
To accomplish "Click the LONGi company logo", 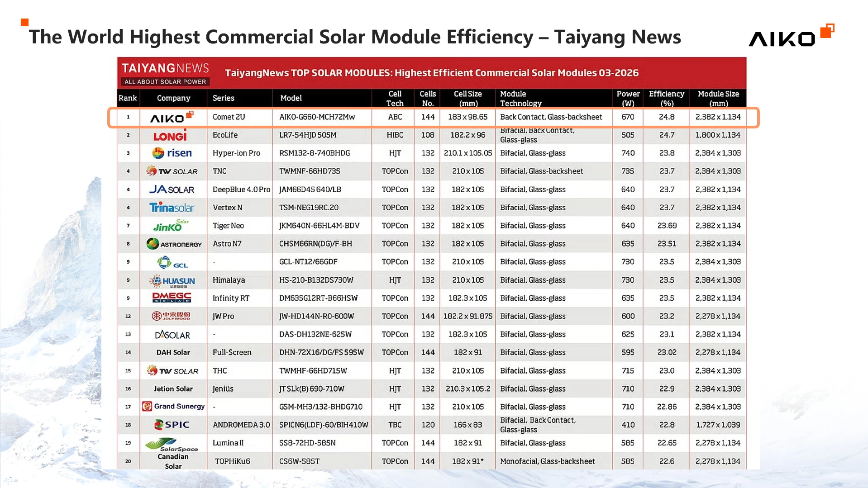I will (x=170, y=135).
